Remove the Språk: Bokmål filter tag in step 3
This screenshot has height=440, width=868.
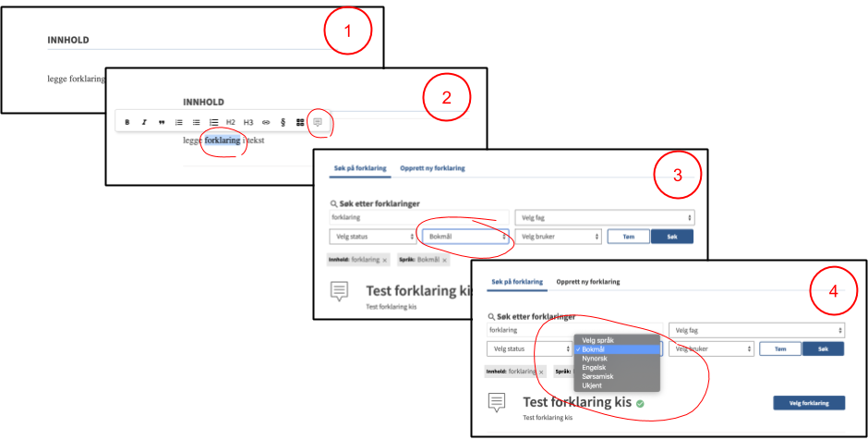[x=444, y=260]
